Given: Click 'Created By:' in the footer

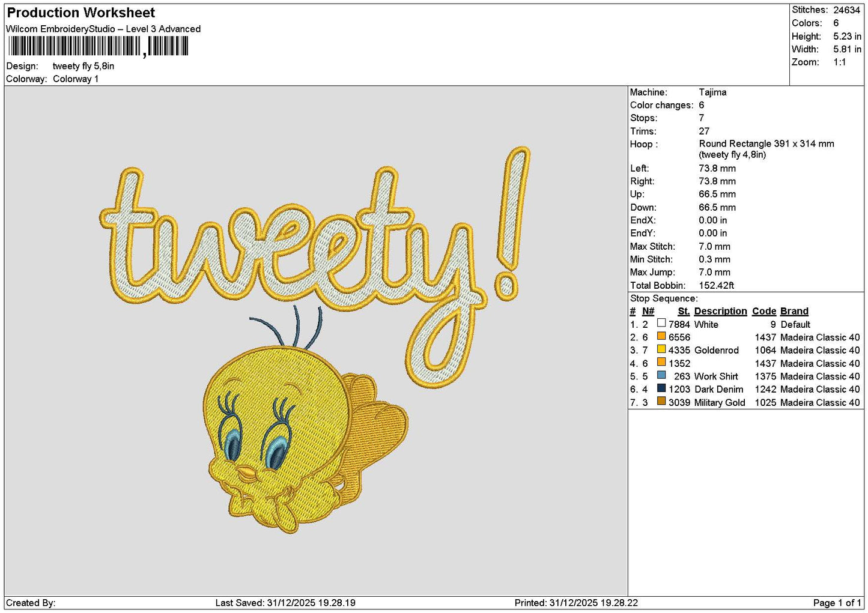Looking at the screenshot, I should (31, 603).
